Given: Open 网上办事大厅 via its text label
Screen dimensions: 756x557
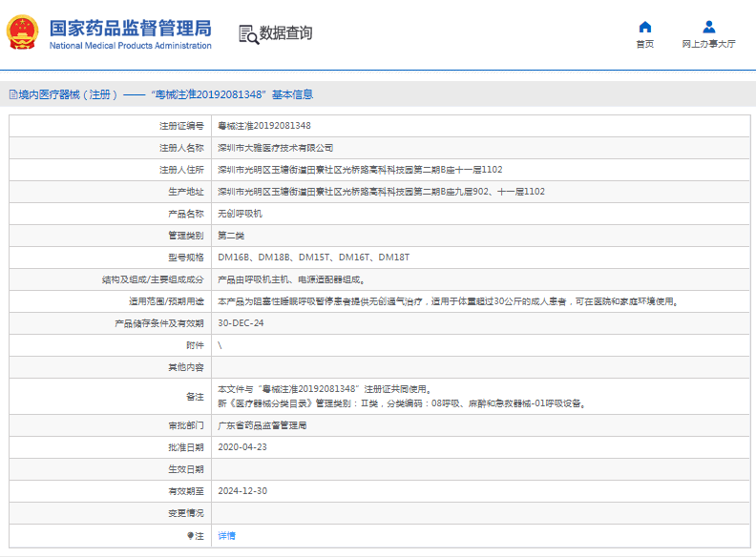Looking at the screenshot, I should click(x=708, y=44).
